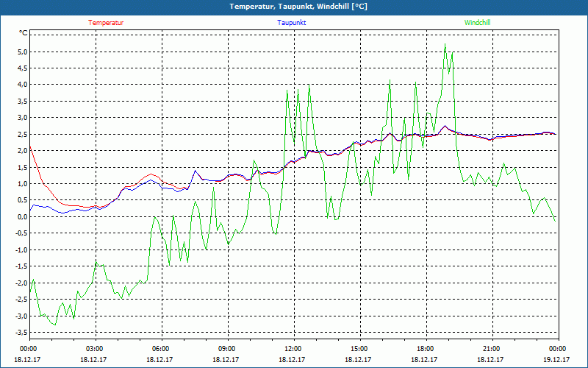
Task: Click the '2,5' positive y-axis value
Action: [23, 134]
